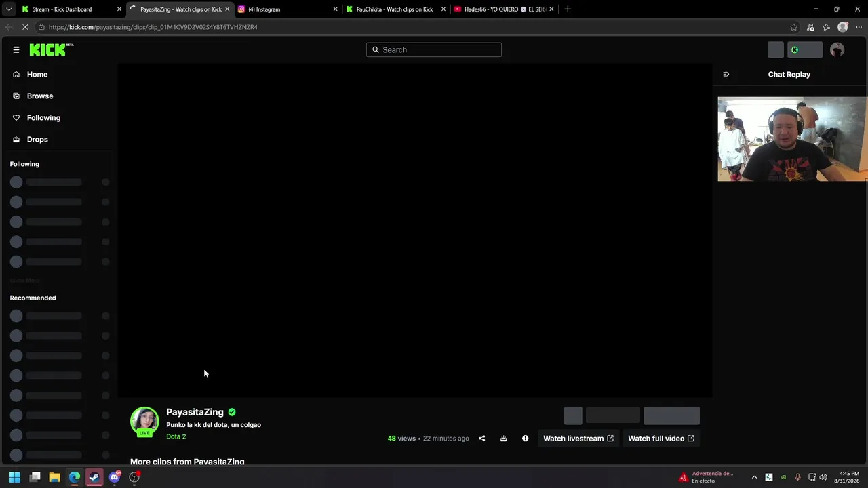This screenshot has height=488, width=868.
Task: Click PayasitaZing's profile avatar
Action: tap(144, 421)
